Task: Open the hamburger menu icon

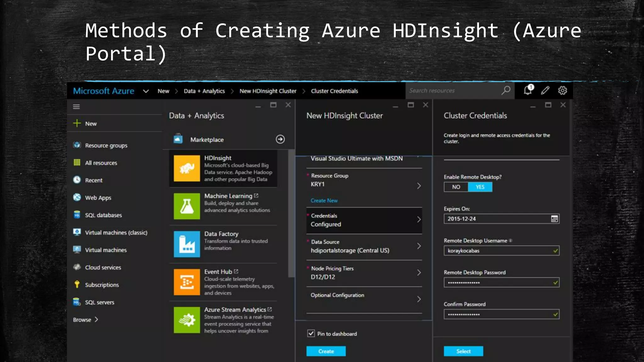Action: pyautogui.click(x=76, y=107)
